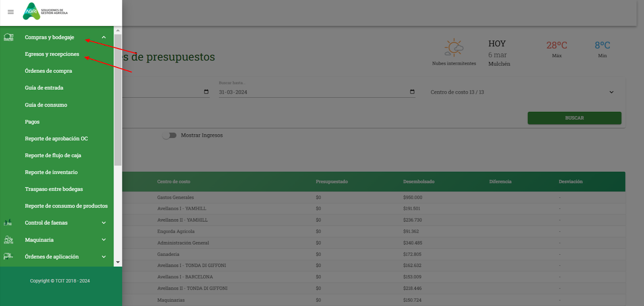
Task: Click the sidebar scrollbar thumb
Action: click(118, 100)
